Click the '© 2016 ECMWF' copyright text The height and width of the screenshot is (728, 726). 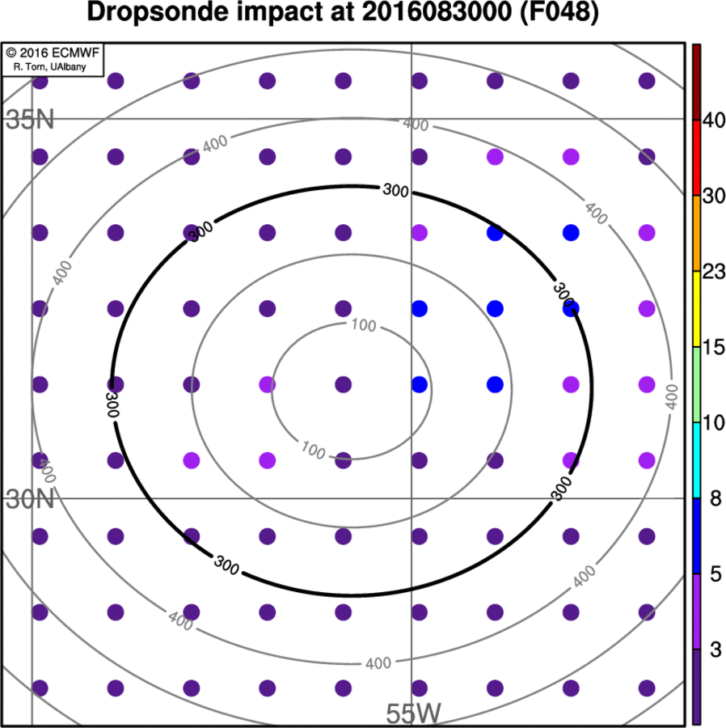[53, 53]
